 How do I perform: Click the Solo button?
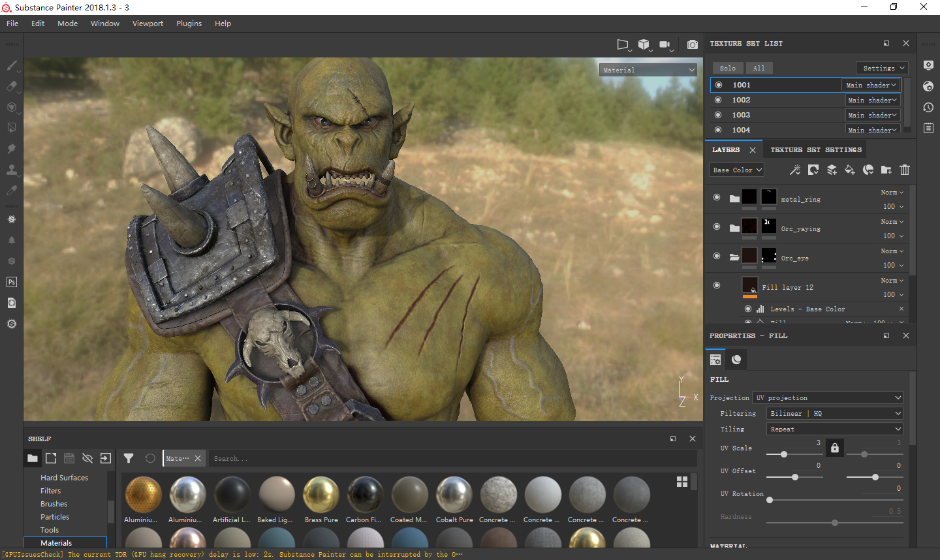point(728,68)
